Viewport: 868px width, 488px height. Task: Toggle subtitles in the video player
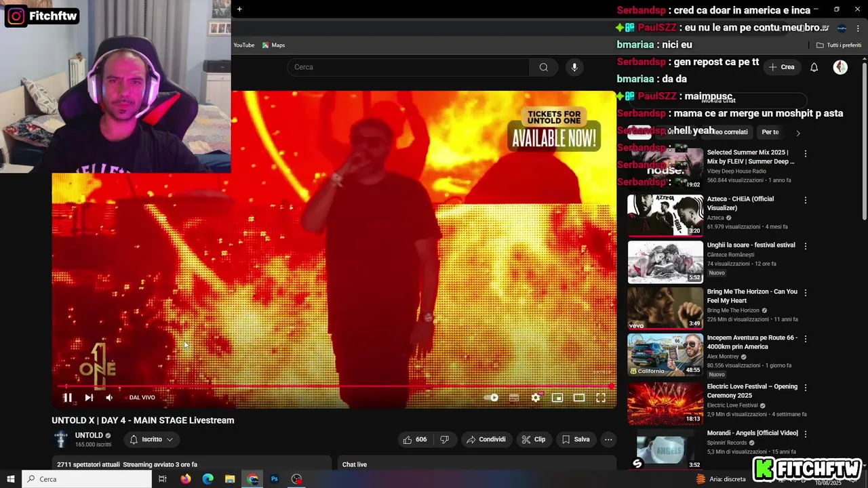(514, 398)
